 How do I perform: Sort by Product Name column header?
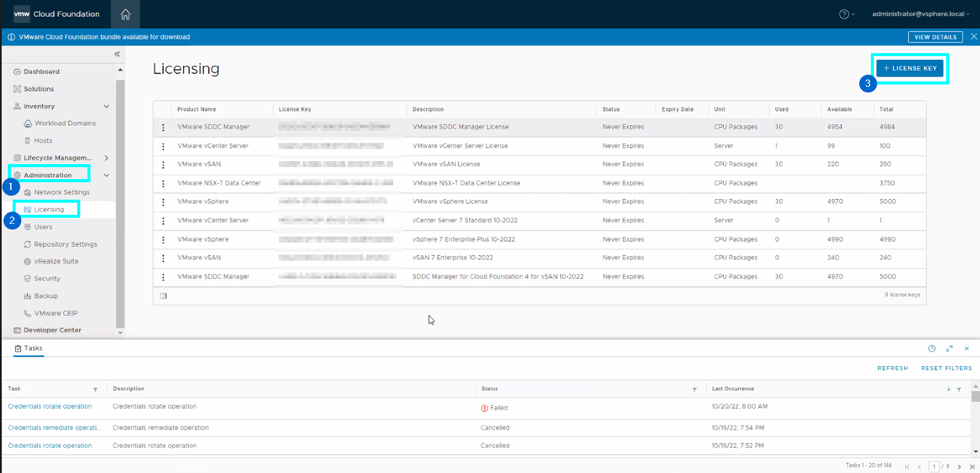click(197, 109)
